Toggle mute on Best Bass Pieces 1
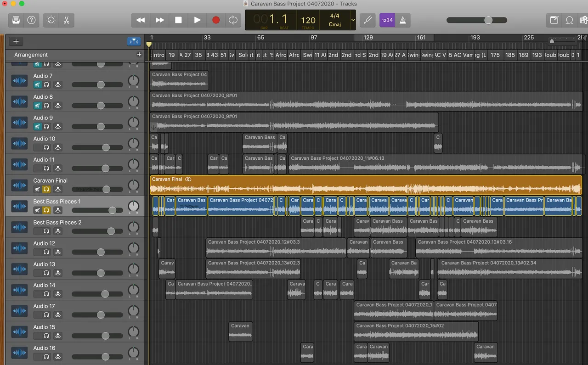Viewport: 588px width, 365px height. click(x=37, y=210)
